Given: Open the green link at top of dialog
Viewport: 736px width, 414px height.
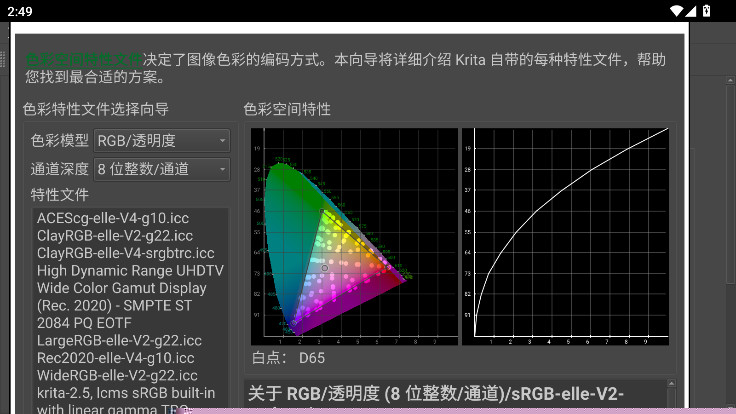Looking at the screenshot, I should coord(83,59).
